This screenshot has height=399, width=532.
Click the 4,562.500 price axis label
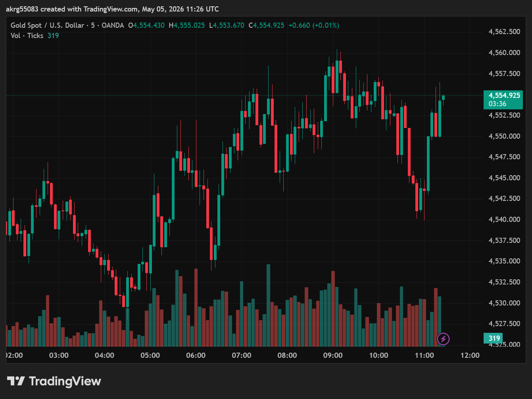[504, 32]
